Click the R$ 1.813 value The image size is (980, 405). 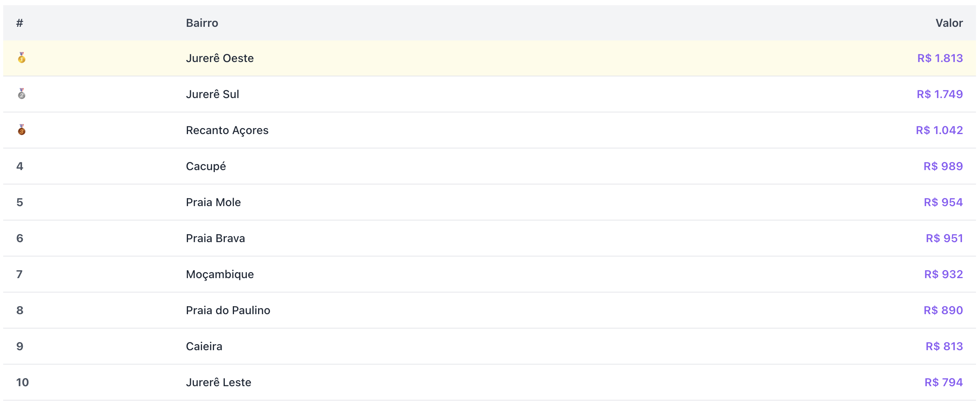coord(940,58)
